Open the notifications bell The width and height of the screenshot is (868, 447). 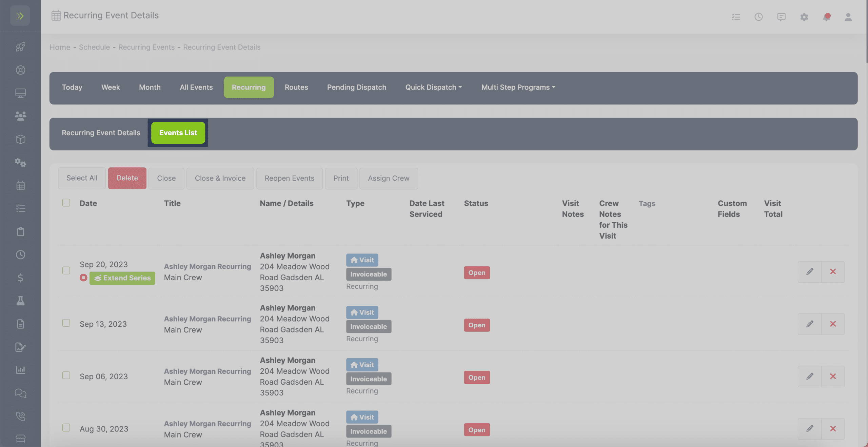click(x=826, y=17)
